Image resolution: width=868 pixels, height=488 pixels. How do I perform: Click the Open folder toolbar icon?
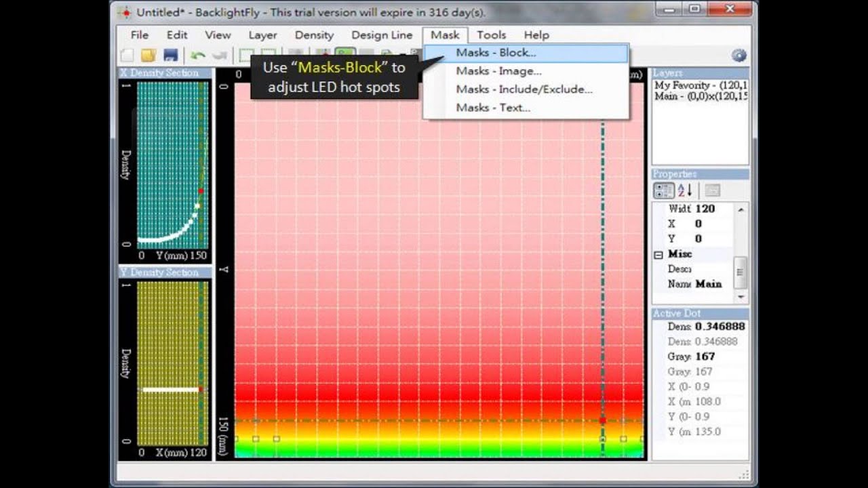coord(149,56)
